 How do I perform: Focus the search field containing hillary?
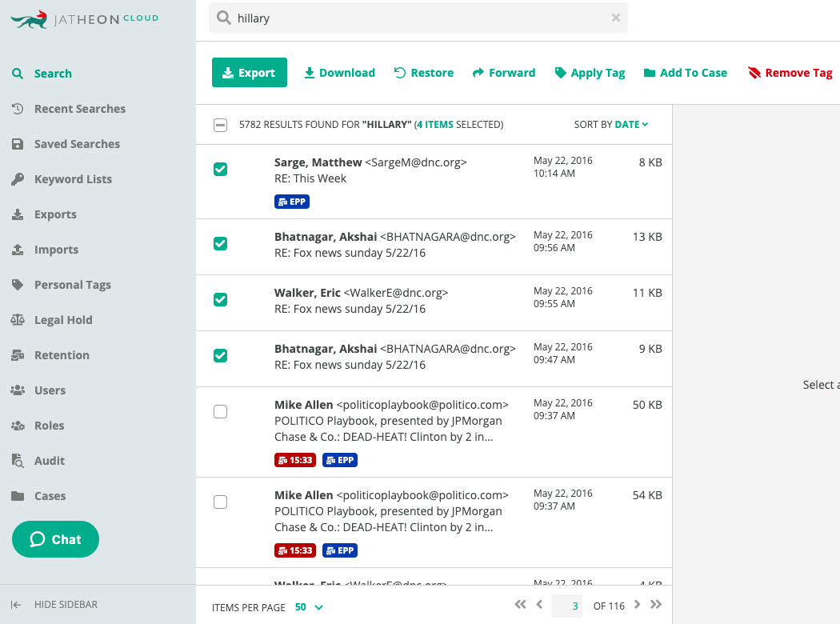(x=418, y=18)
